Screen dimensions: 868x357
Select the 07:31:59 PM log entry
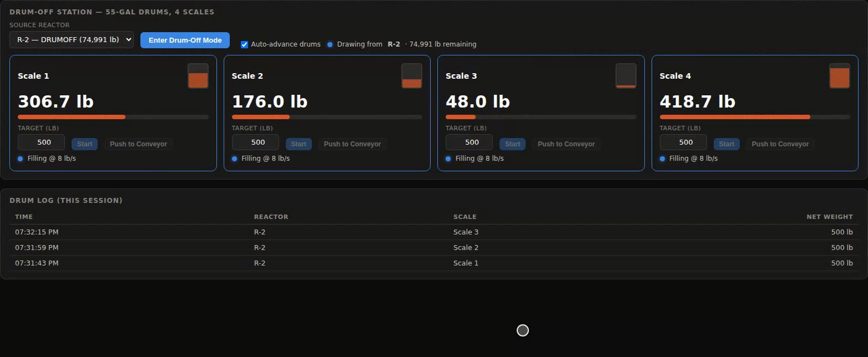pos(434,248)
